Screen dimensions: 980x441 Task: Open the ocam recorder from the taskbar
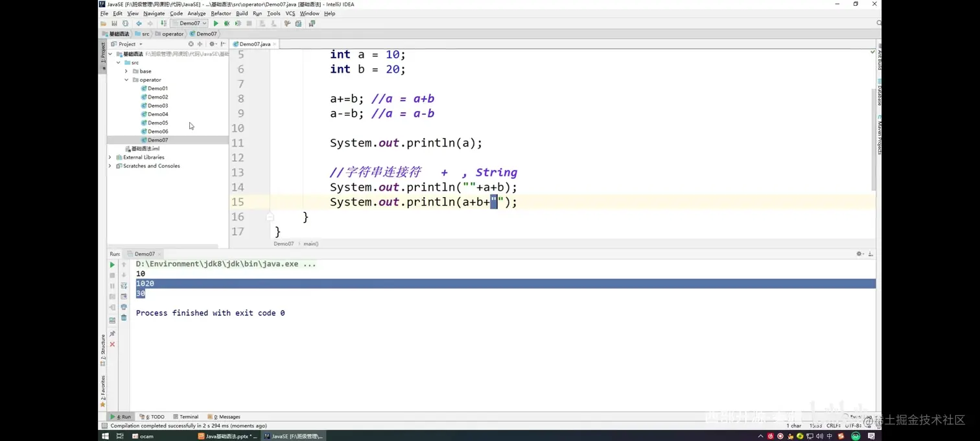click(143, 436)
